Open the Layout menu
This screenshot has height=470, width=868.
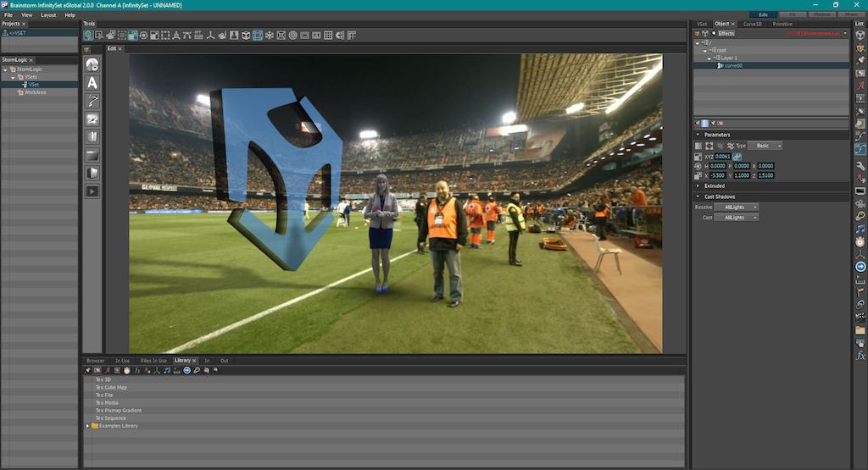(x=48, y=15)
